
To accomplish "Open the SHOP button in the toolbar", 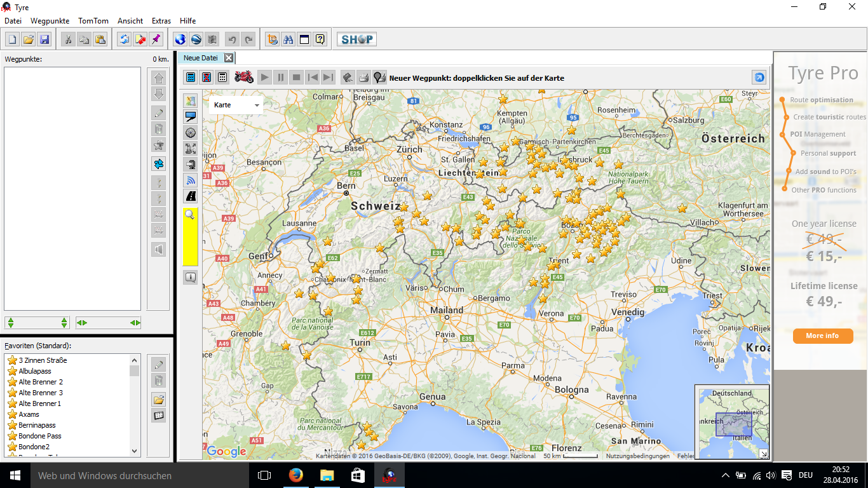I will tap(356, 39).
